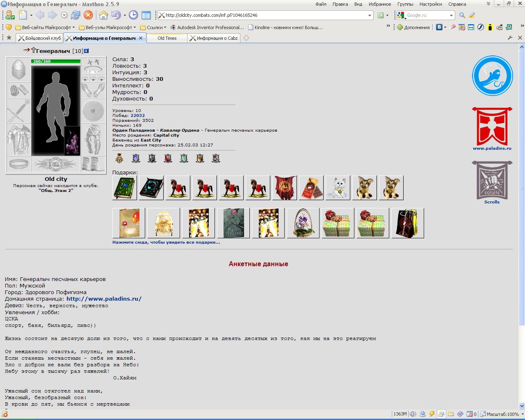Click the first medal badge icon
The image size is (525, 420).
[120, 158]
